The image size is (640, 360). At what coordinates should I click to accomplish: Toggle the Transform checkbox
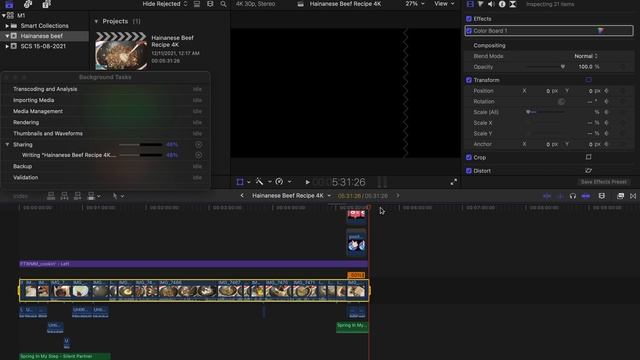coord(469,80)
